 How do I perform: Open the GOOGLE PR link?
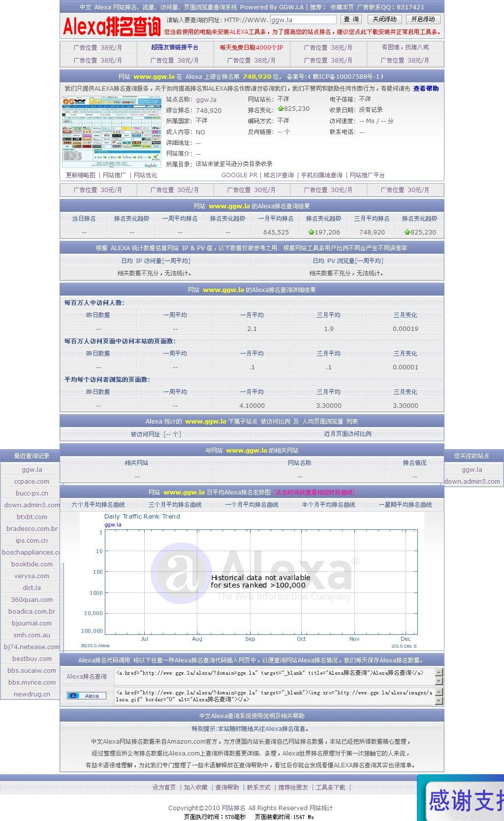tap(240, 175)
